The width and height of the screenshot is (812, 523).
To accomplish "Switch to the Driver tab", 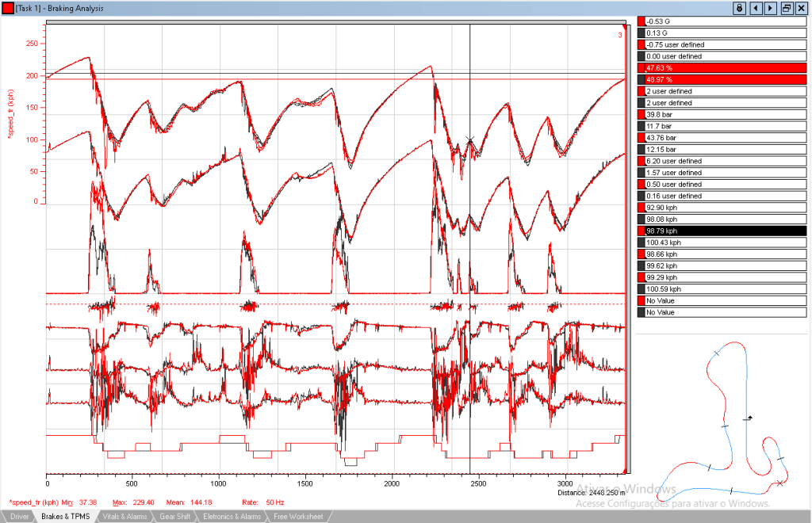I will (x=19, y=517).
